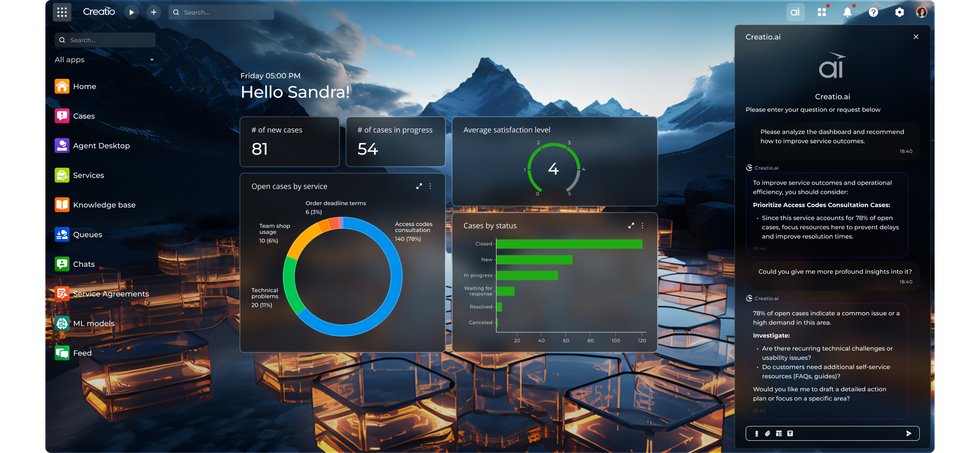Select the text formatting icon in chat input
The width and height of the screenshot is (980, 453).
point(790,433)
